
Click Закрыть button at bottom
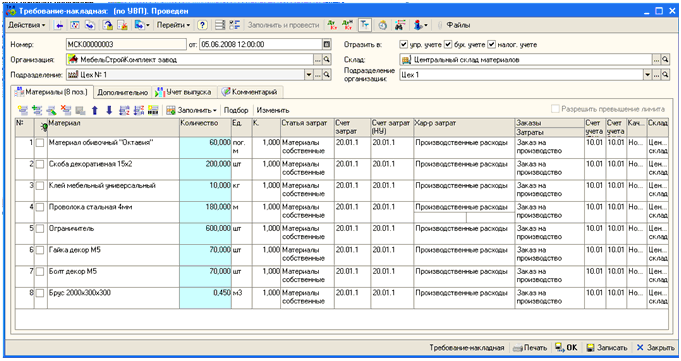(x=655, y=348)
